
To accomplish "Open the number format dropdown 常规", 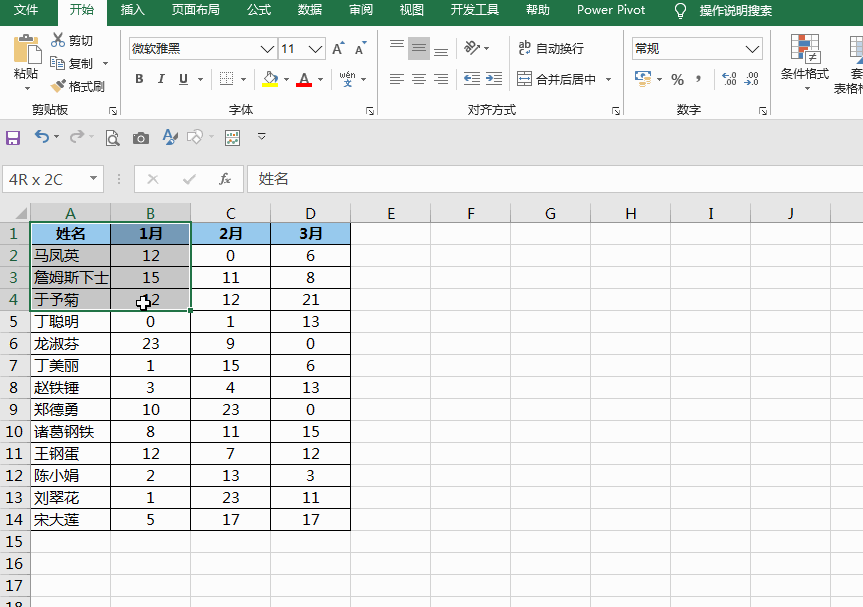I will click(x=752, y=49).
